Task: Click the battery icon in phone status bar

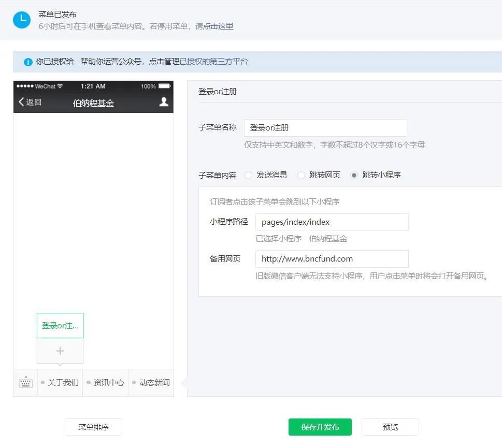Action: tap(165, 86)
